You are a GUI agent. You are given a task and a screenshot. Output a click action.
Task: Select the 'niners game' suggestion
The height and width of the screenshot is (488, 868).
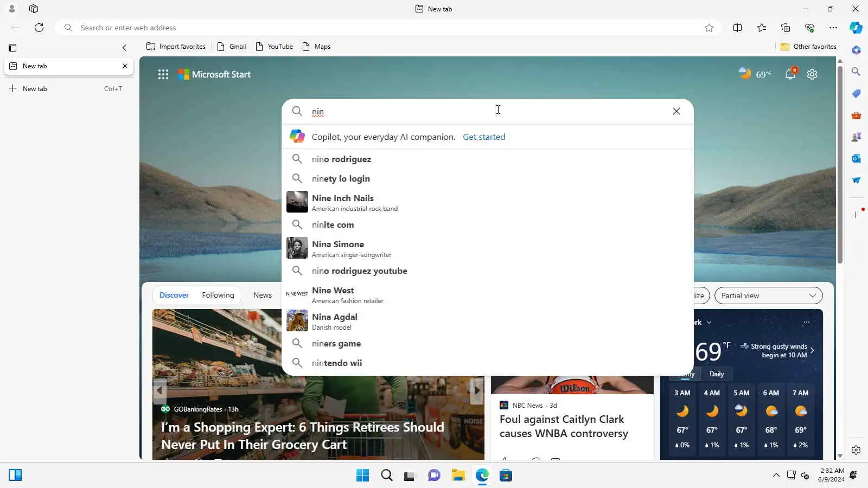[488, 343]
